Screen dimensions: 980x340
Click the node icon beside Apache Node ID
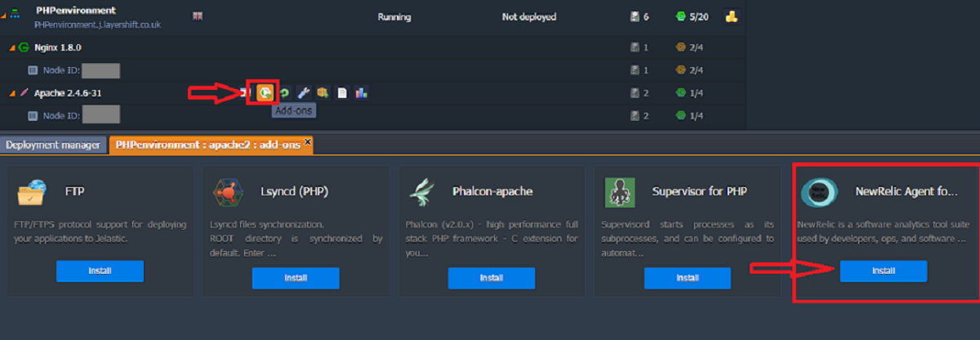click(33, 115)
